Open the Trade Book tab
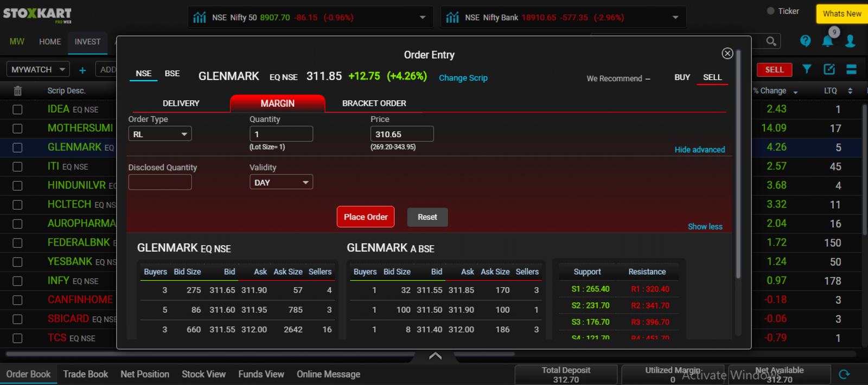 click(85, 374)
